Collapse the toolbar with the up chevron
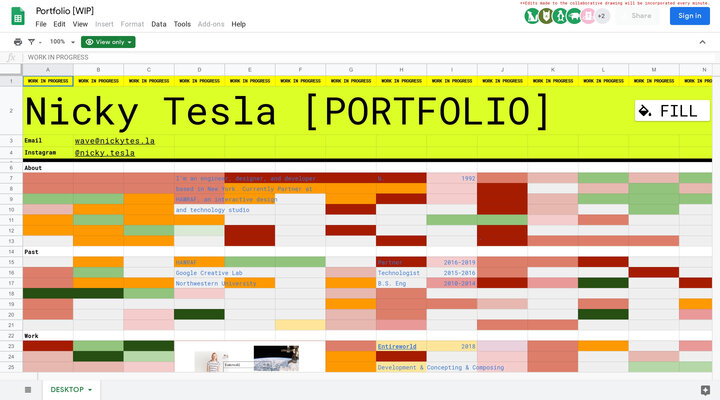This screenshot has width=720, height=400. coord(701,42)
